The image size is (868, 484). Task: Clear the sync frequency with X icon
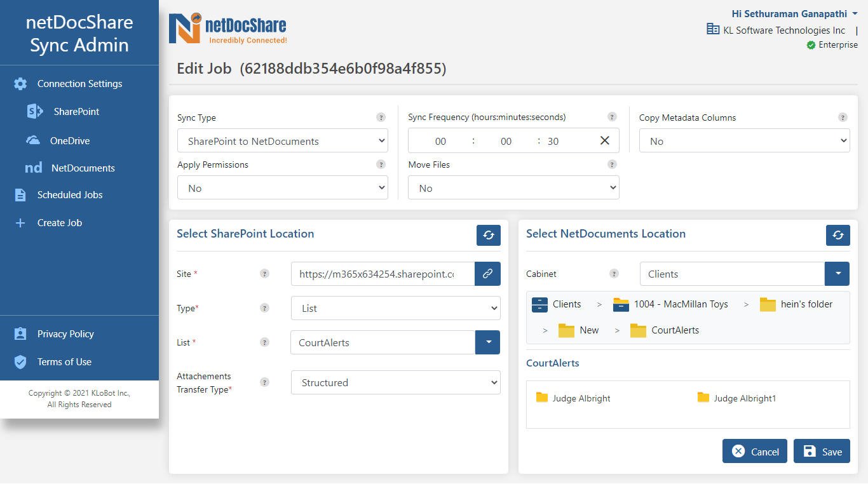coord(604,141)
